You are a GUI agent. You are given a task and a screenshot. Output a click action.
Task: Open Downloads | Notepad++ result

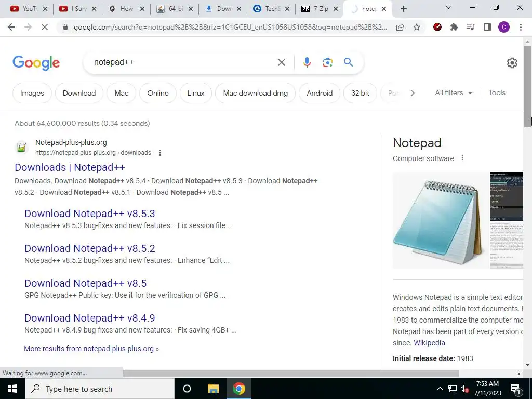[x=70, y=167]
